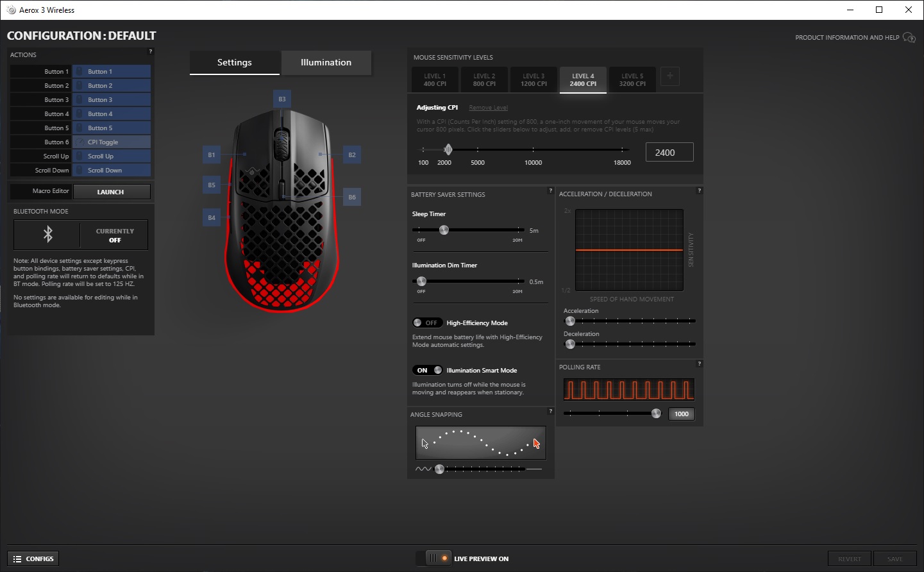The width and height of the screenshot is (924, 572).
Task: Select the B1 marker on mouse diagram
Action: coord(212,155)
